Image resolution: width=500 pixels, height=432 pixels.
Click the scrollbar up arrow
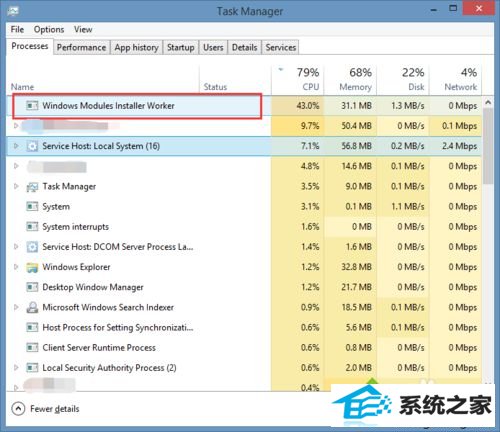(x=488, y=102)
